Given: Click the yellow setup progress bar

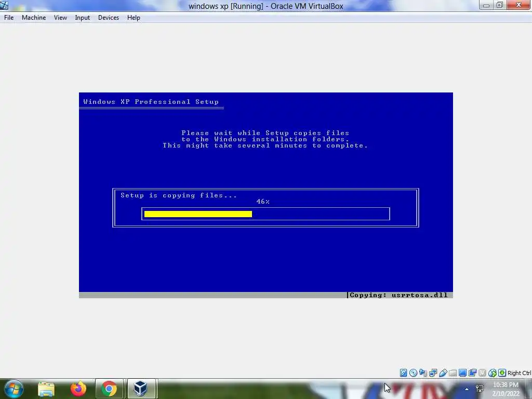Looking at the screenshot, I should 198,214.
